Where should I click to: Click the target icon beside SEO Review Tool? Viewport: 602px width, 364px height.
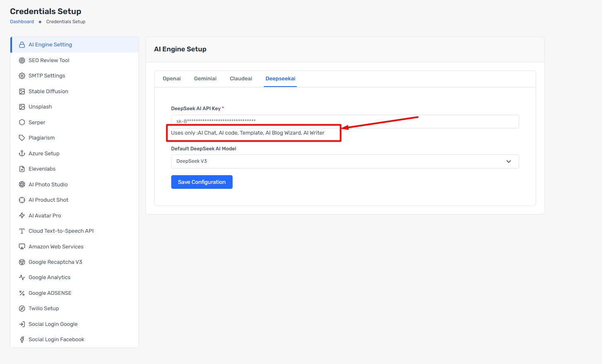click(22, 60)
